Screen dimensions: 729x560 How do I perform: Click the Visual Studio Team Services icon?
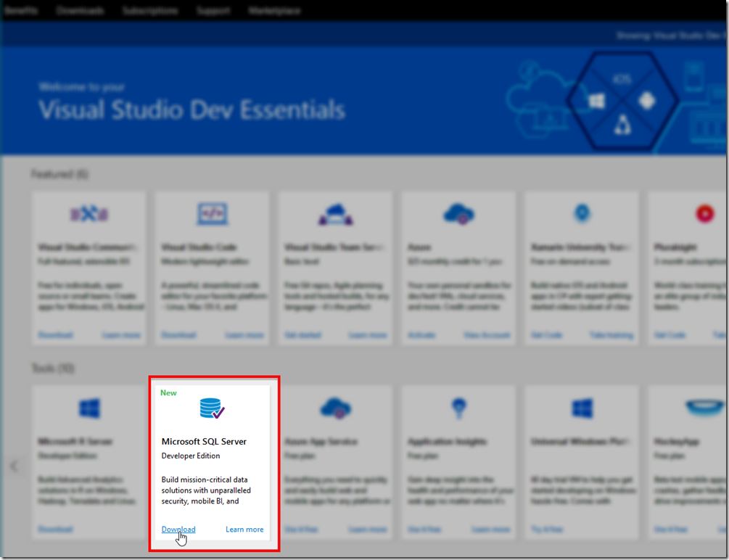336,214
